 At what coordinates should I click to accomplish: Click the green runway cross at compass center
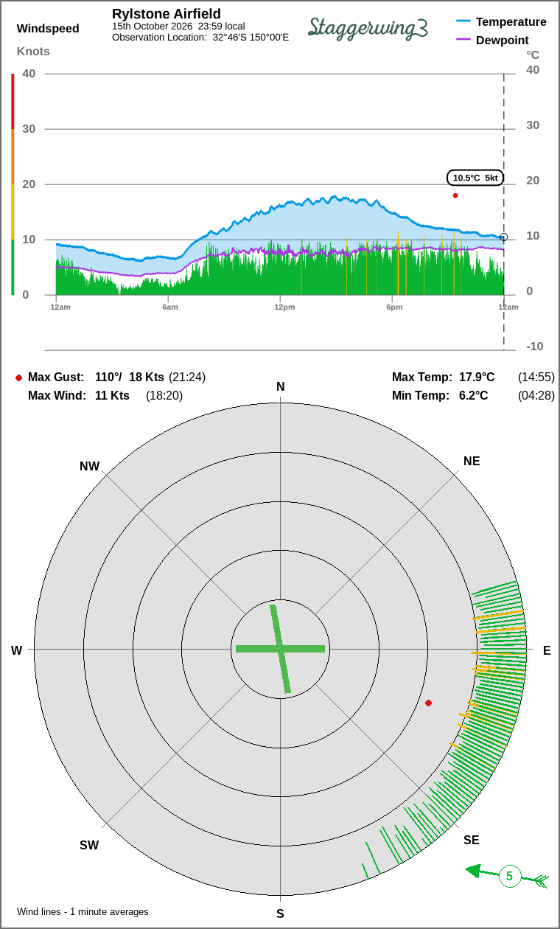tap(280, 649)
